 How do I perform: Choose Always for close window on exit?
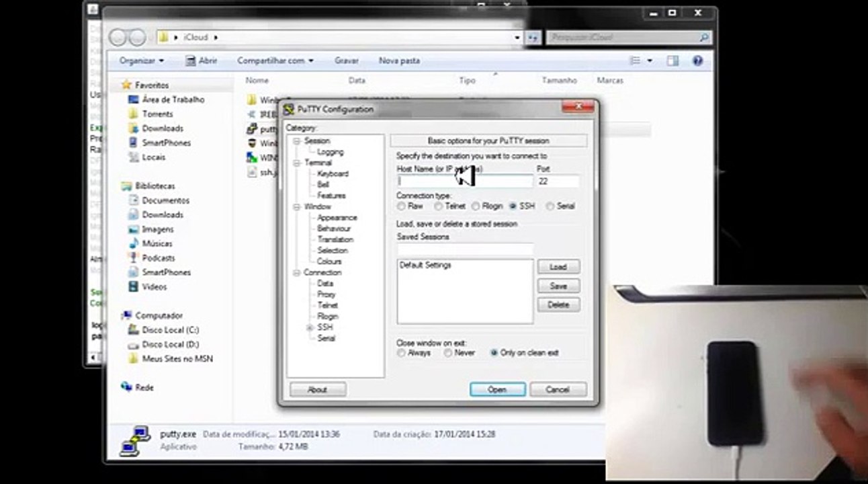point(401,353)
